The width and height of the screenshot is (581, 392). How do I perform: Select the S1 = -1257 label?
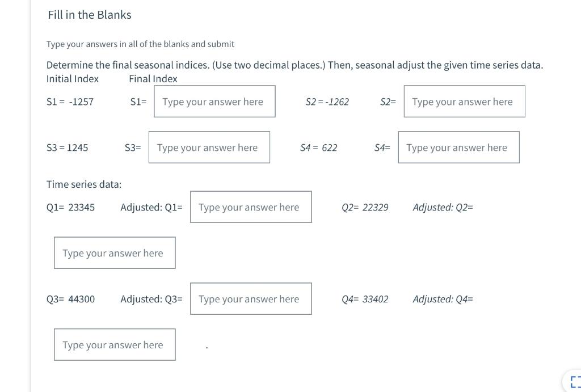click(x=69, y=102)
